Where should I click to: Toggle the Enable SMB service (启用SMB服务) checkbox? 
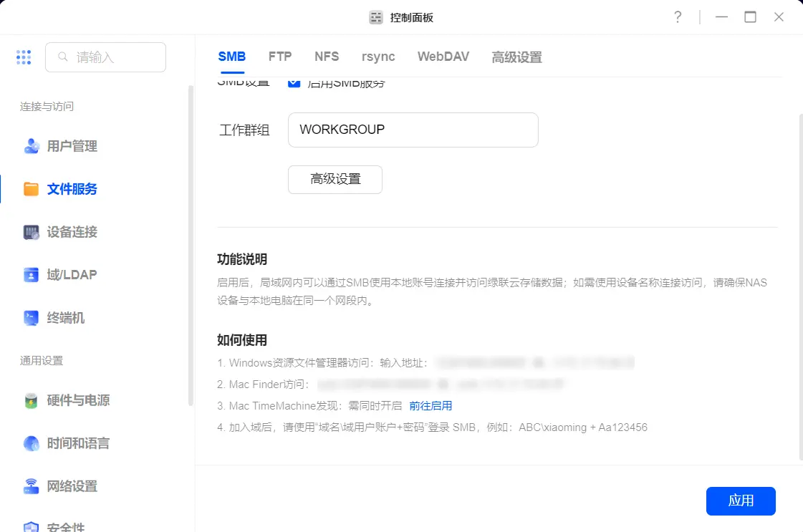tap(294, 82)
